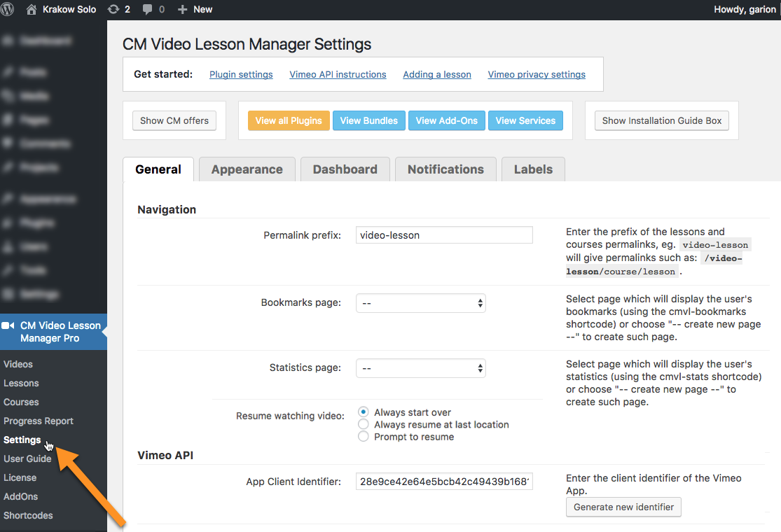This screenshot has width=781, height=532.
Task: Switch to the Notifications tab
Action: click(x=445, y=169)
